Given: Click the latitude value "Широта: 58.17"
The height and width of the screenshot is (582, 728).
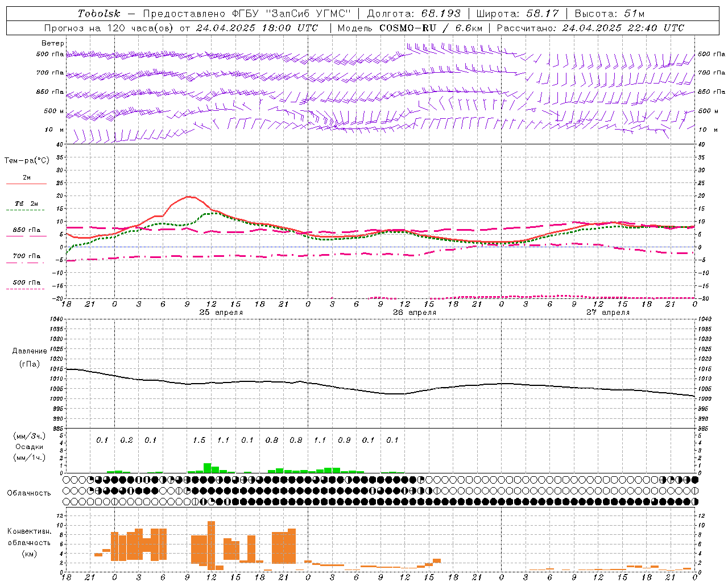Looking at the screenshot, I should click(518, 14).
